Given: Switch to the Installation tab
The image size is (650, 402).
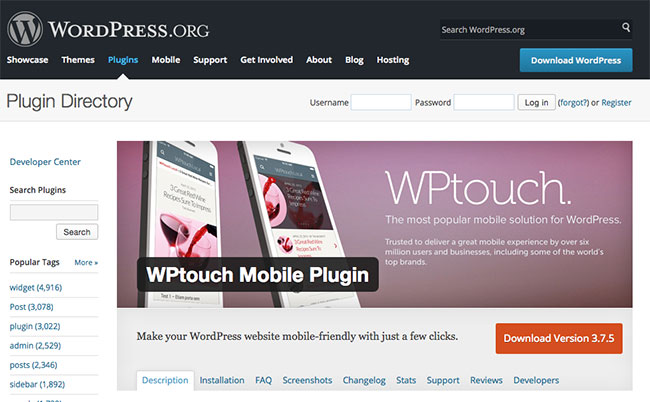Looking at the screenshot, I should tap(222, 380).
